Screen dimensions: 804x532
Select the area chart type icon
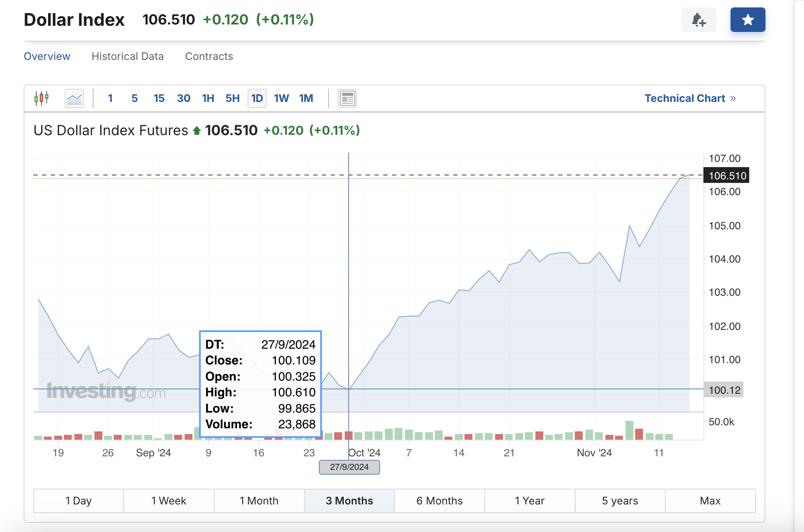tap(74, 98)
